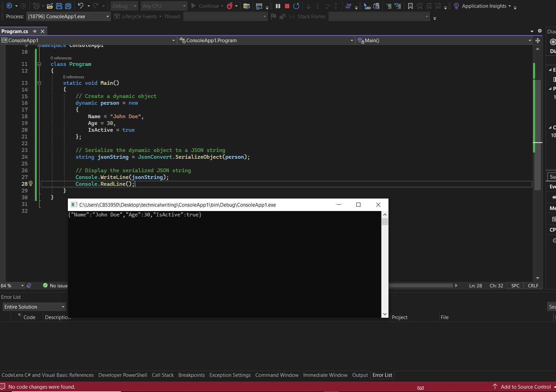Image resolution: width=556 pixels, height=392 pixels.
Task: Click the Restart debugging icon
Action: [296, 6]
